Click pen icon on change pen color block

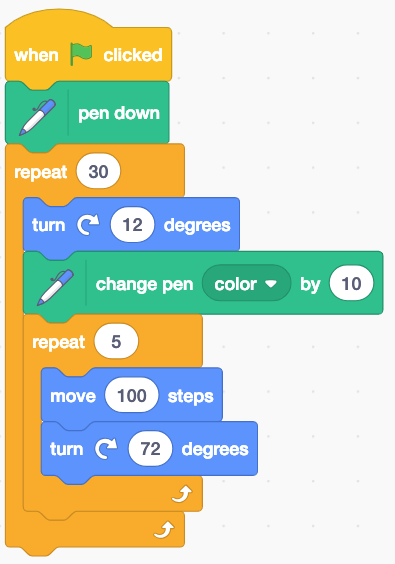55,287
